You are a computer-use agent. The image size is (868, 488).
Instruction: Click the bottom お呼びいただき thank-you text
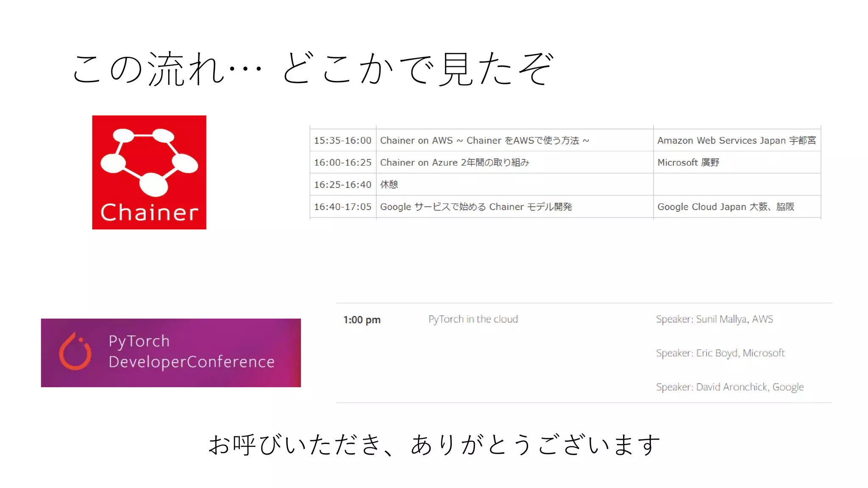[x=434, y=445]
